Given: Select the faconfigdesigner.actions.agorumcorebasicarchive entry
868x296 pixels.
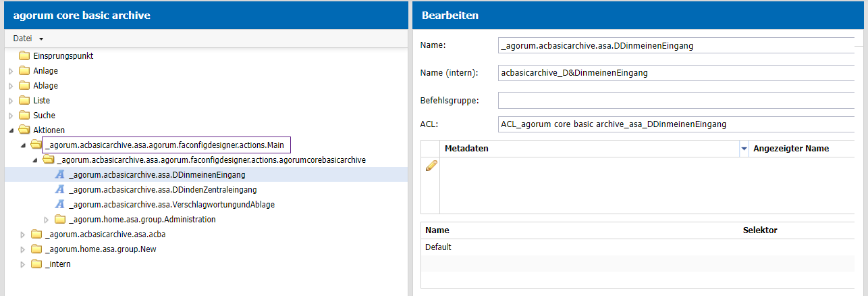Looking at the screenshot, I should (x=212, y=160).
